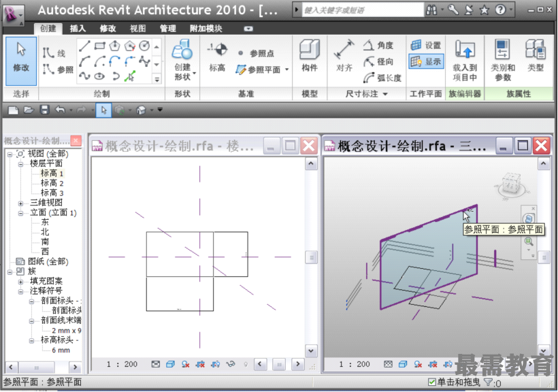The width and height of the screenshot is (558, 392).
Task: Pick the straight line sketch icon
Action: [84, 46]
